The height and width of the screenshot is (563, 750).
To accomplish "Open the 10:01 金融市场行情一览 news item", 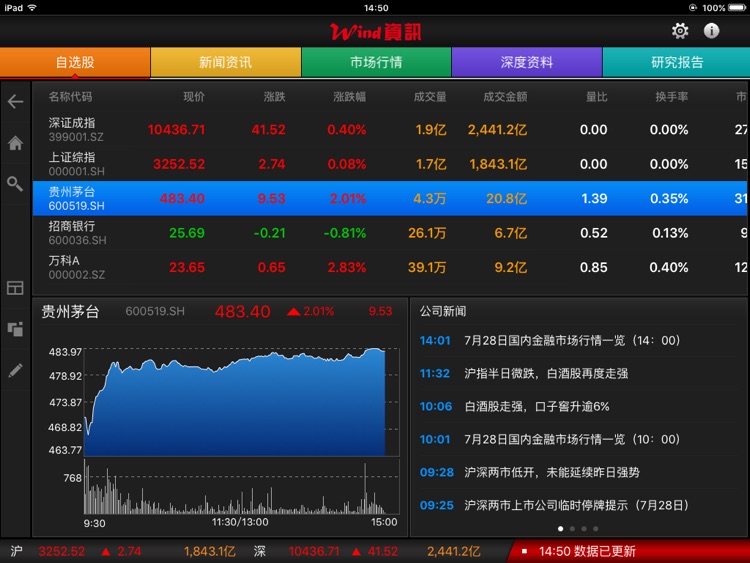I will click(579, 439).
